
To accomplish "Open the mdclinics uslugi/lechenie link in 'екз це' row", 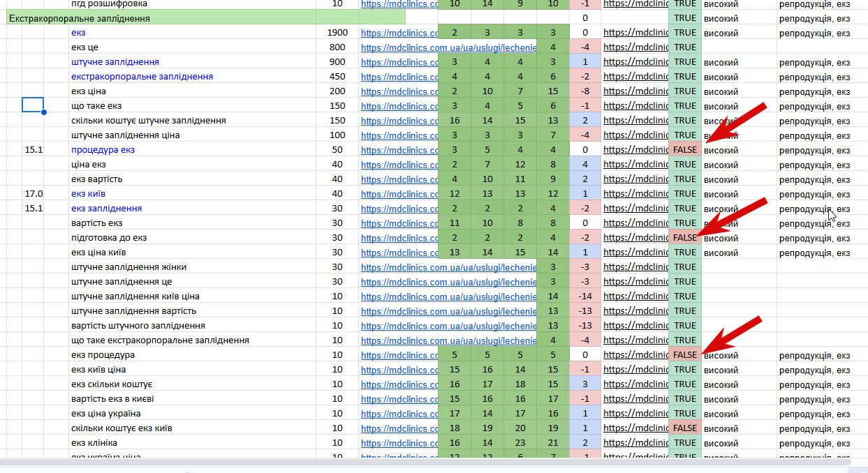I will [x=449, y=47].
